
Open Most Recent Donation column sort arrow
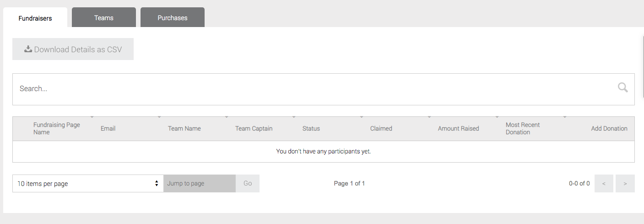(x=565, y=117)
